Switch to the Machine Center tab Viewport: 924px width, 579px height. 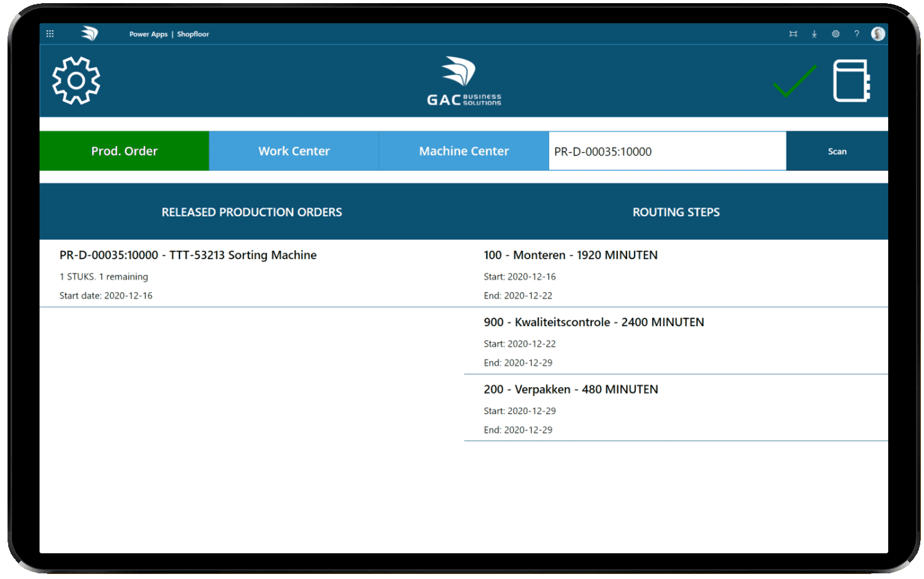click(x=464, y=151)
